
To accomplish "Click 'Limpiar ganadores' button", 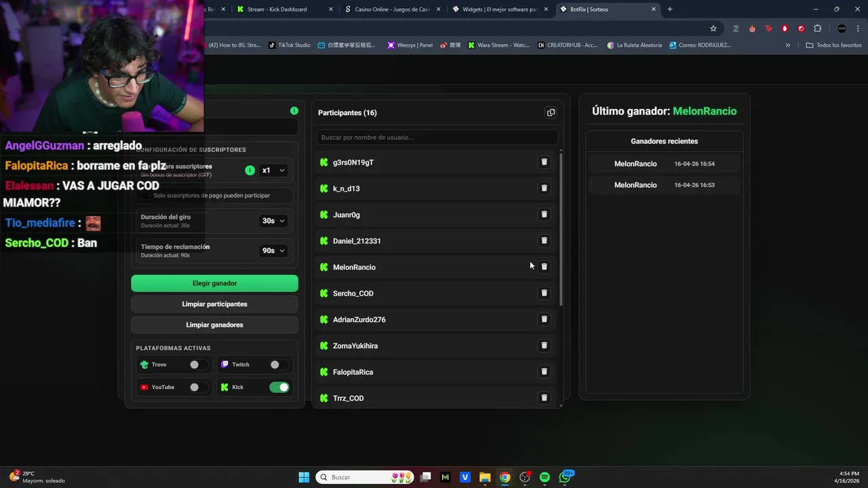I will pos(214,325).
